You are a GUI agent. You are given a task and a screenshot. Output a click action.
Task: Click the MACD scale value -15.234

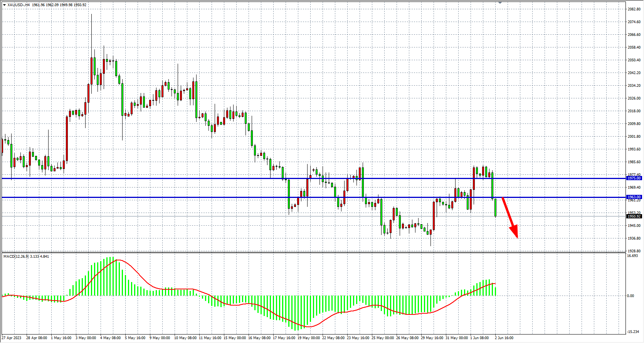coord(633,332)
